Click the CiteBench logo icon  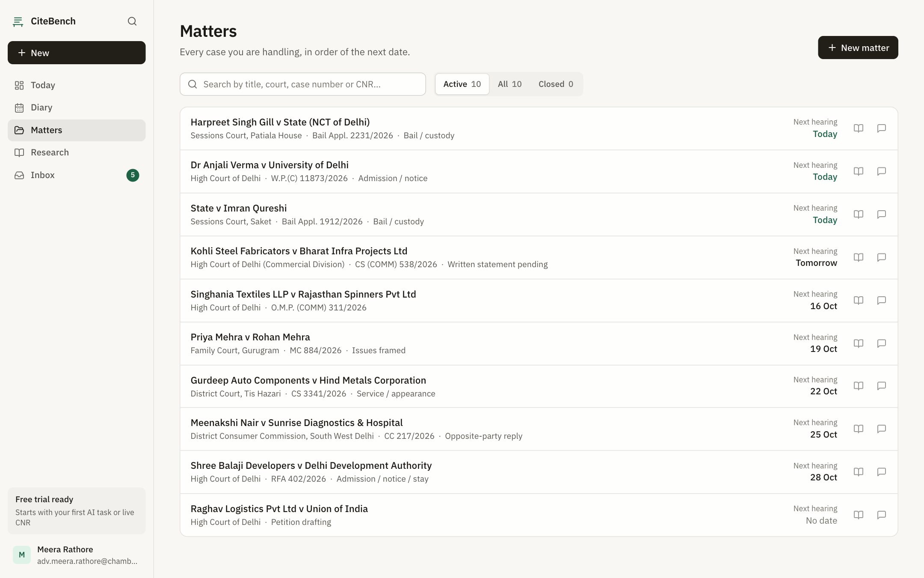18,21
